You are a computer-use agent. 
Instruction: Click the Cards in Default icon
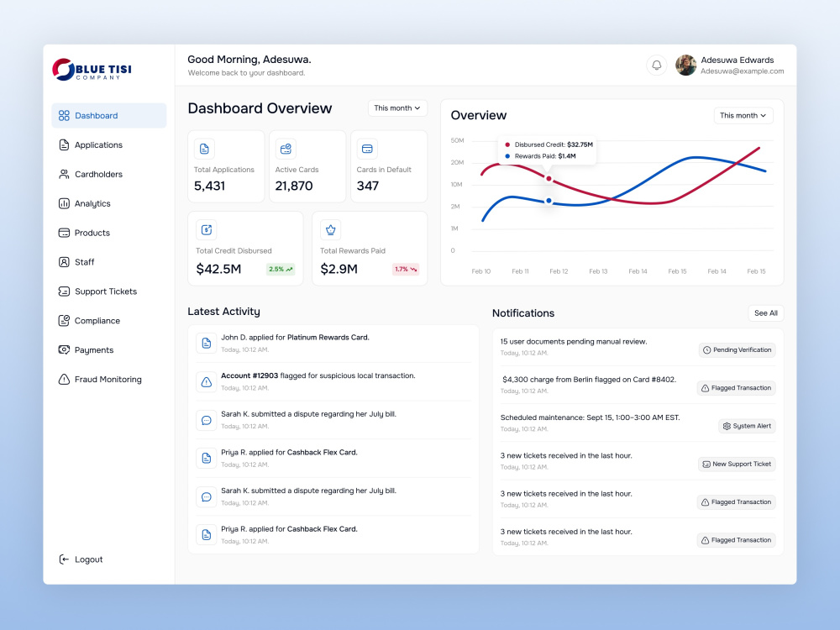click(367, 149)
